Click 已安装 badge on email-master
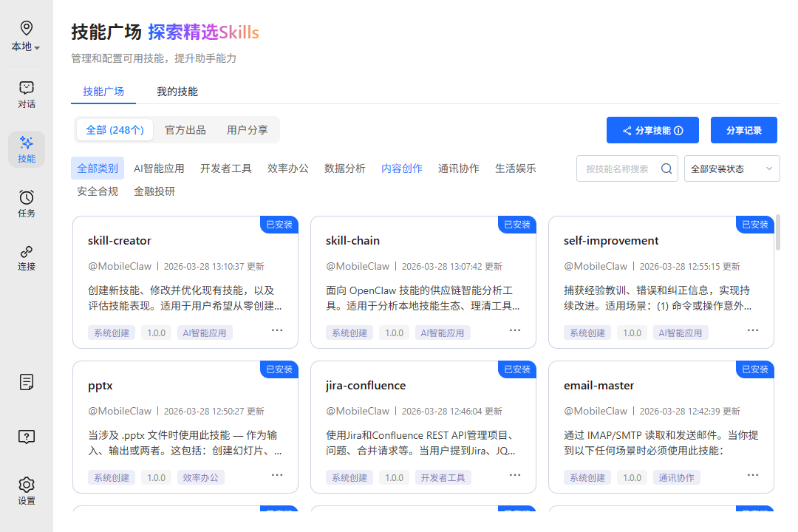This screenshot has width=798, height=532. coord(754,369)
